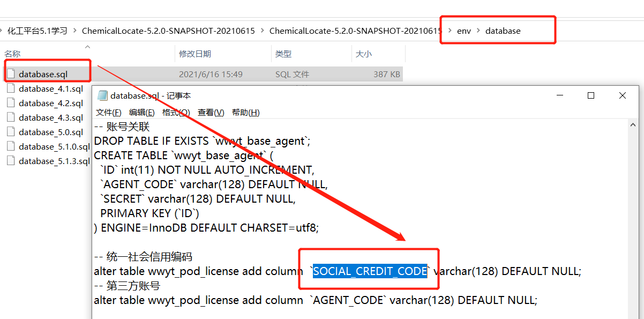
Task: Open the 查看(V) menu in Notepad
Action: tap(211, 112)
